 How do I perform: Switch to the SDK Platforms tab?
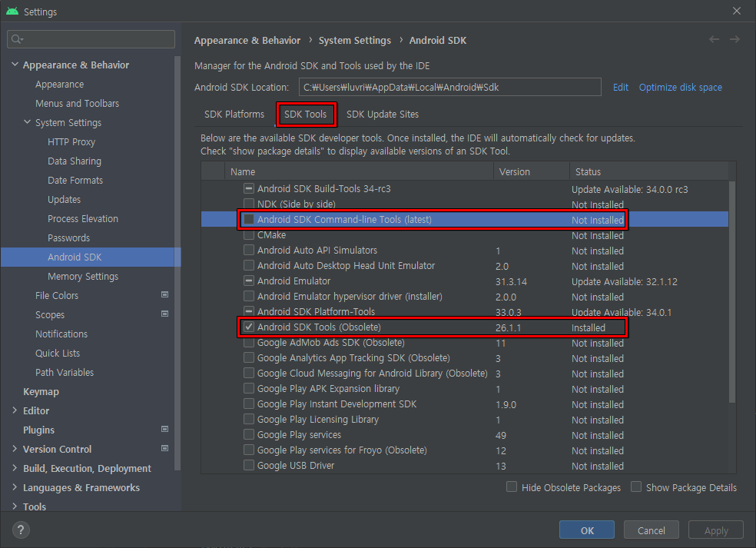234,115
